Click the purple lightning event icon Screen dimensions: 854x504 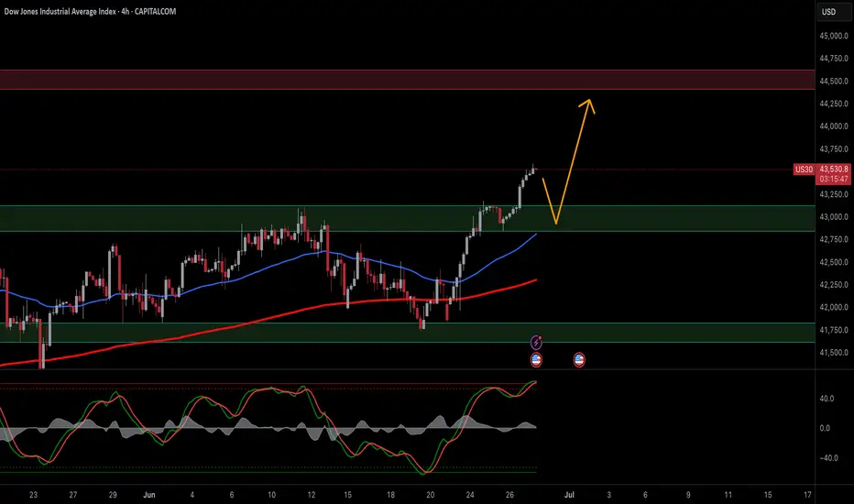pyautogui.click(x=536, y=342)
